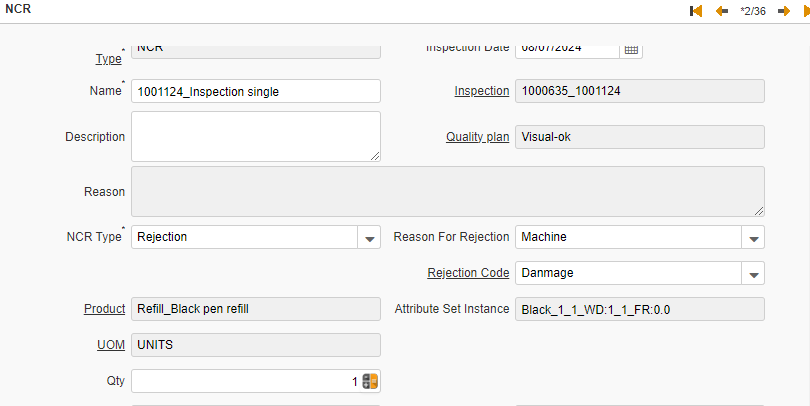Image resolution: width=810 pixels, height=406 pixels.
Task: Expand the NCR Type dropdown arrow
Action: click(369, 237)
